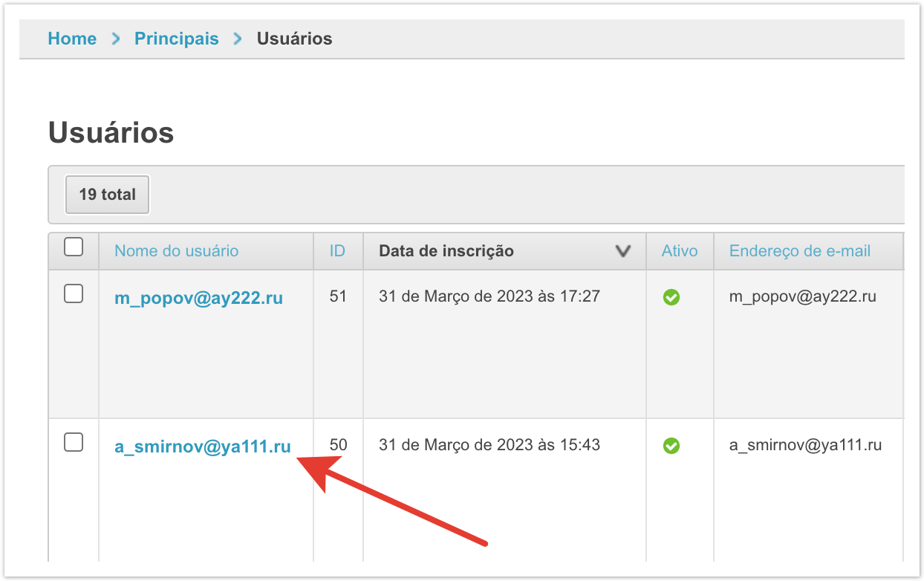Screen dimensions: 924x581
Task: Open the a_smirnov@ya111.ru username link
Action: point(202,447)
